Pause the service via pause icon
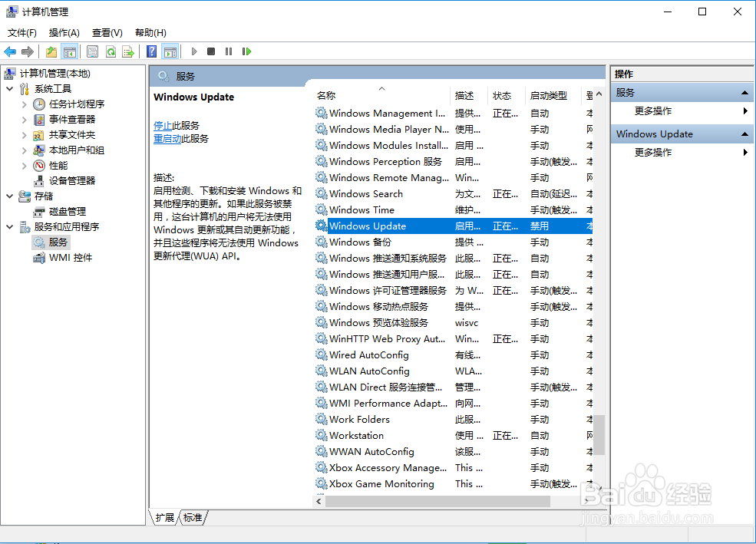 pyautogui.click(x=229, y=51)
